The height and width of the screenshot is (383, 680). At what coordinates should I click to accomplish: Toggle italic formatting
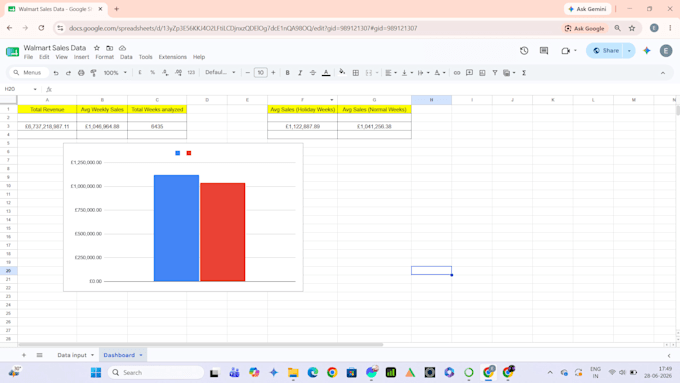pos(300,73)
